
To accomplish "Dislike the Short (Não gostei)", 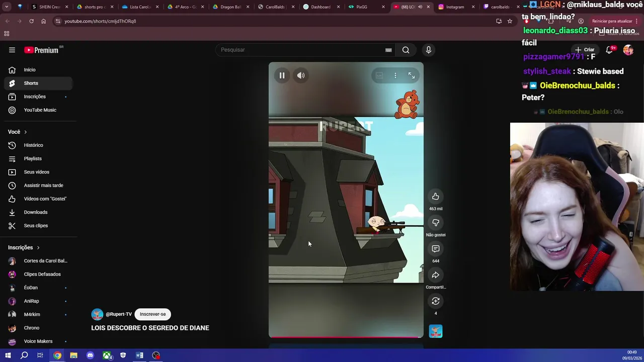I will tap(436, 223).
